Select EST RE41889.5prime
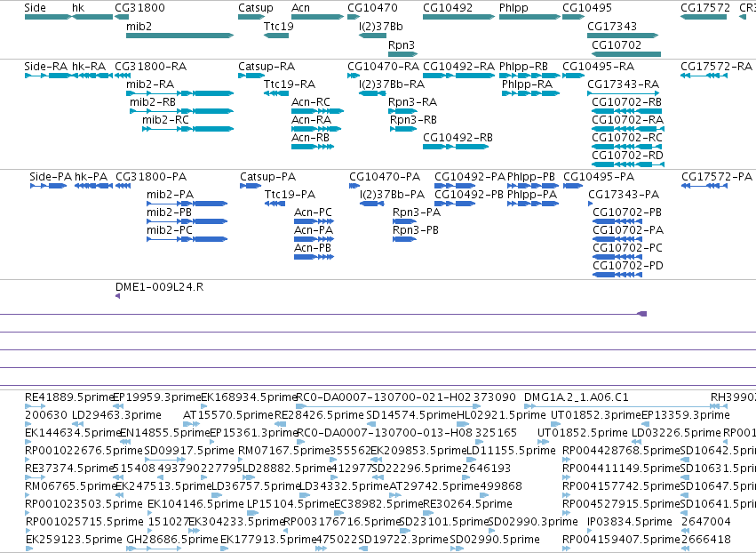756x553 pixels. [35, 406]
